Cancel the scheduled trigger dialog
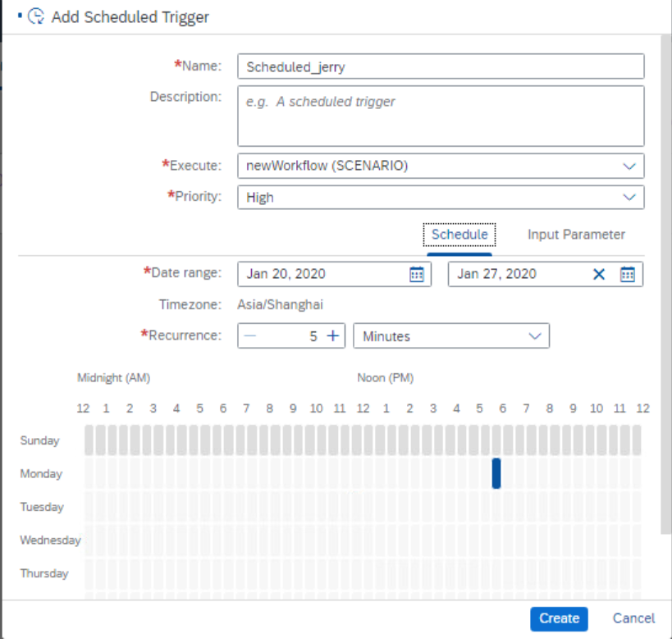Viewport: 672px width, 643px height. click(633, 618)
